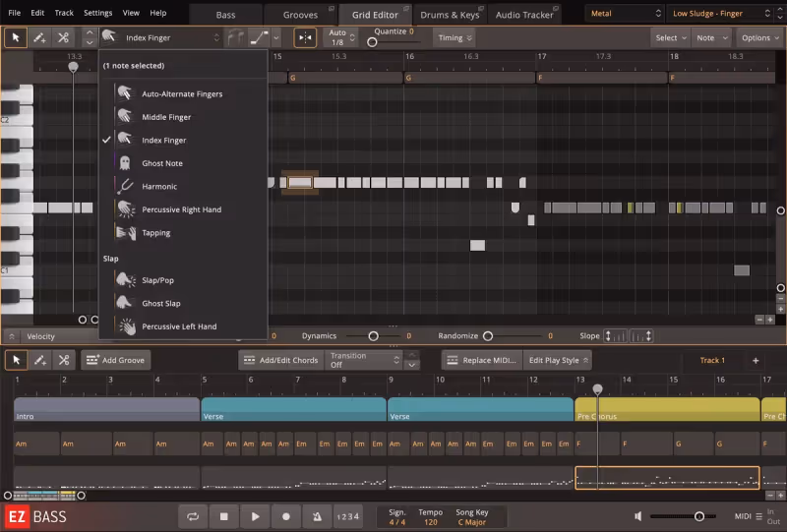
Task: Select the Intro song part block
Action: coord(106,409)
